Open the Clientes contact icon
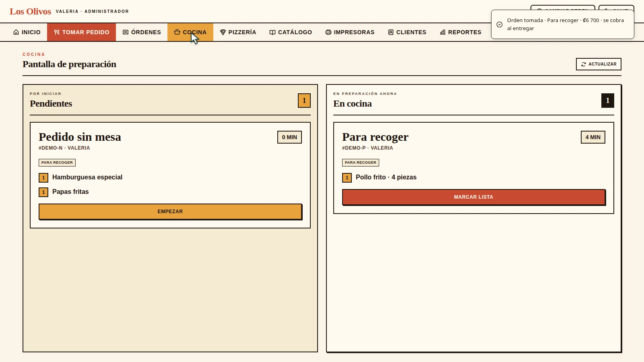644x362 pixels. [x=391, y=32]
